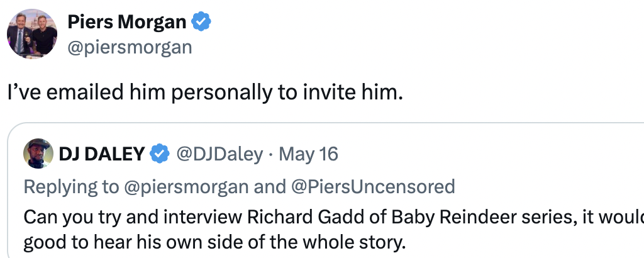Open the @DJDaley handle in quoted tweet
This screenshot has height=258, width=644.
pos(219,154)
